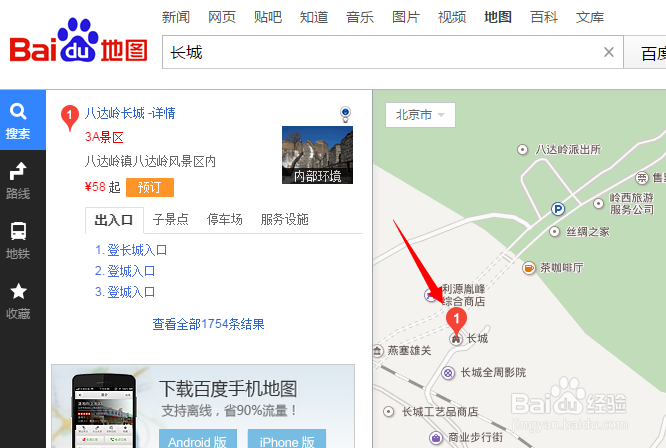Clear the search box with X
The height and width of the screenshot is (448, 666).
(x=609, y=52)
